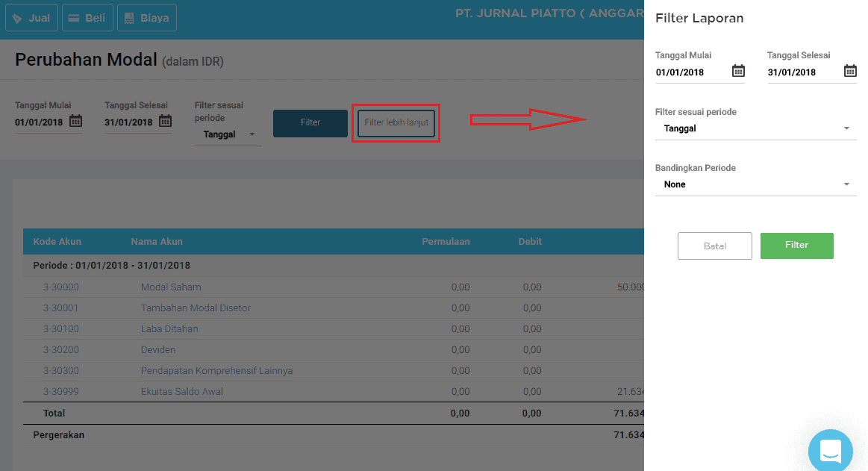Open calendar for Tanggal Mulai in report toolbar
This screenshot has width=868, height=471.
76,121
